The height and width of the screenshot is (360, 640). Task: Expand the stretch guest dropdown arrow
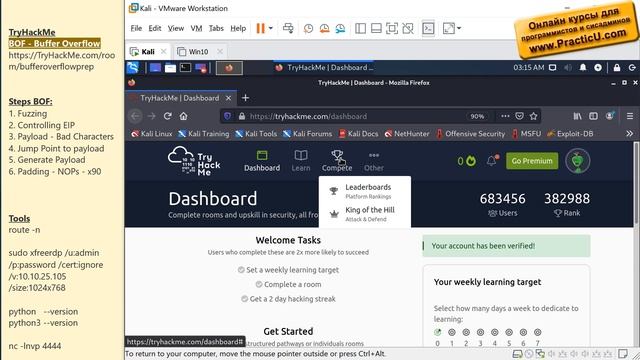(459, 28)
